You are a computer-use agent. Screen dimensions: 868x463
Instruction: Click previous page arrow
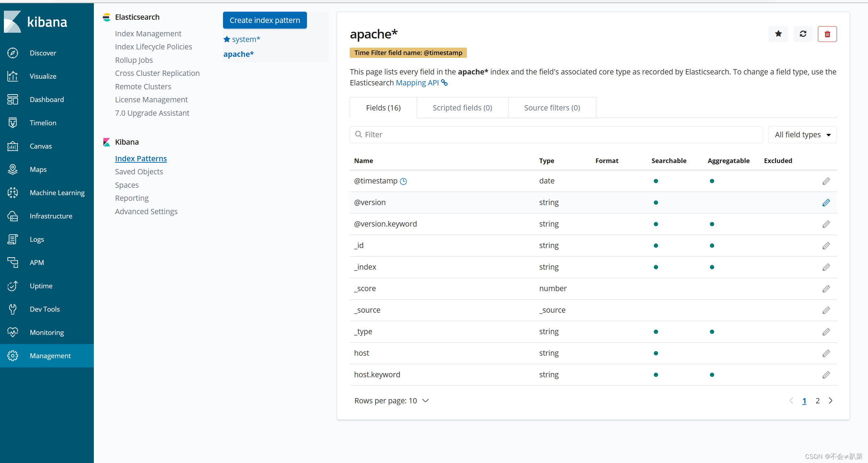pos(791,401)
